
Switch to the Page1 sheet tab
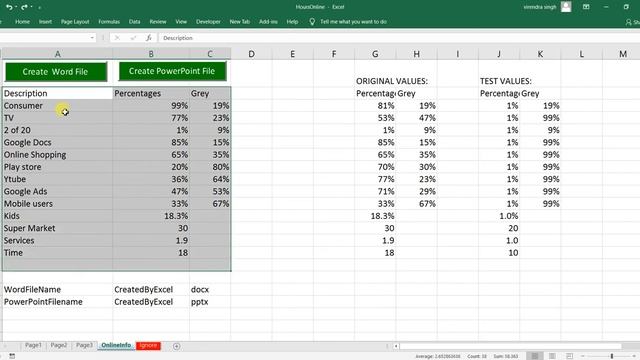[x=33, y=345]
